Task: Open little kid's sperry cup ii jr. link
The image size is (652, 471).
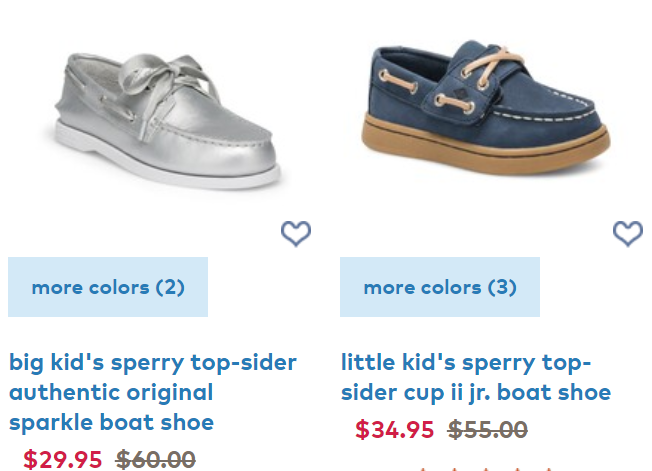Action: coord(476,377)
